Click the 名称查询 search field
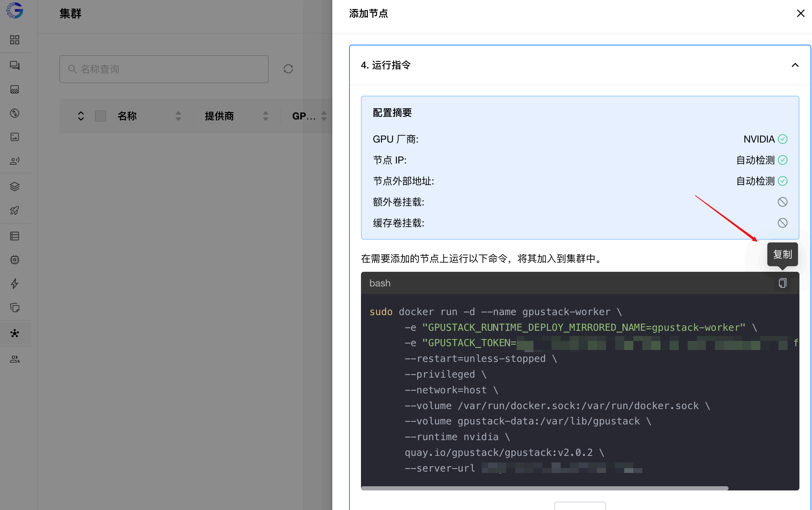 164,69
